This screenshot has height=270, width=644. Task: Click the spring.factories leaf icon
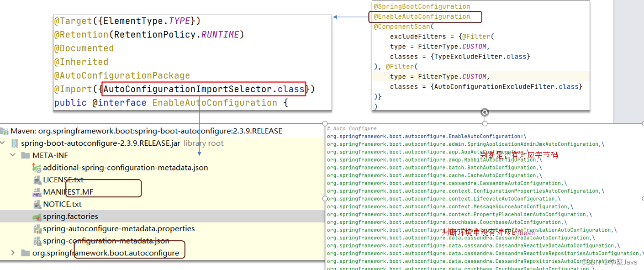coord(37,217)
